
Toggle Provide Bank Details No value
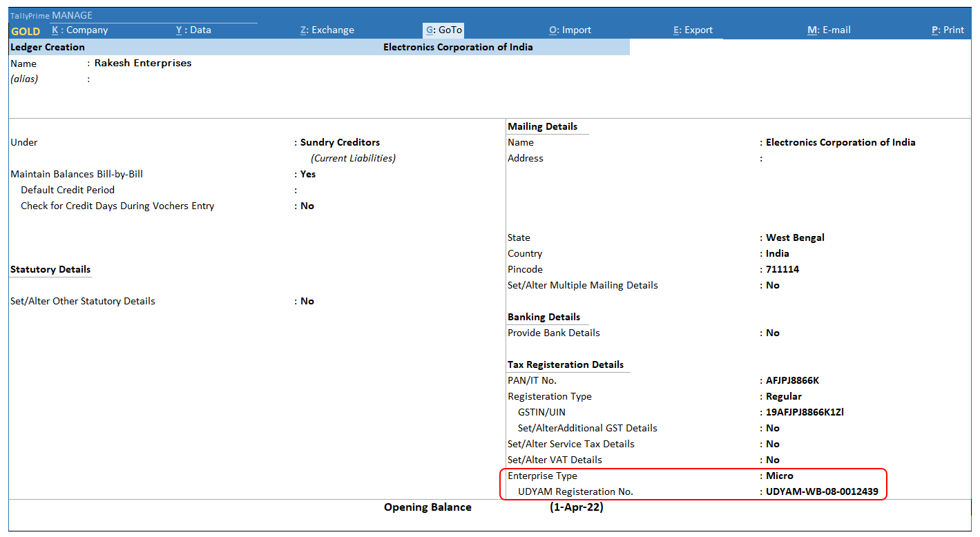(x=773, y=333)
